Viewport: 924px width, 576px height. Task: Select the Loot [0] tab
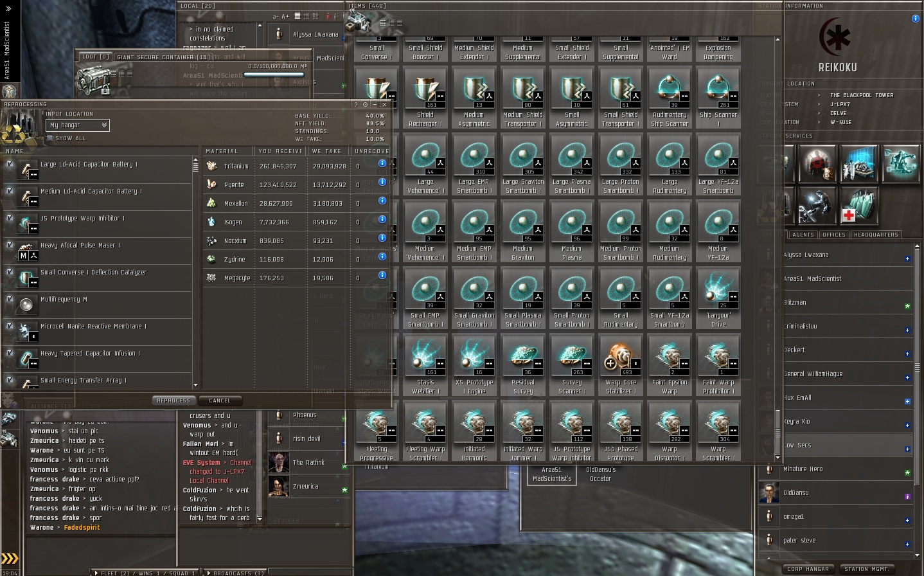95,57
